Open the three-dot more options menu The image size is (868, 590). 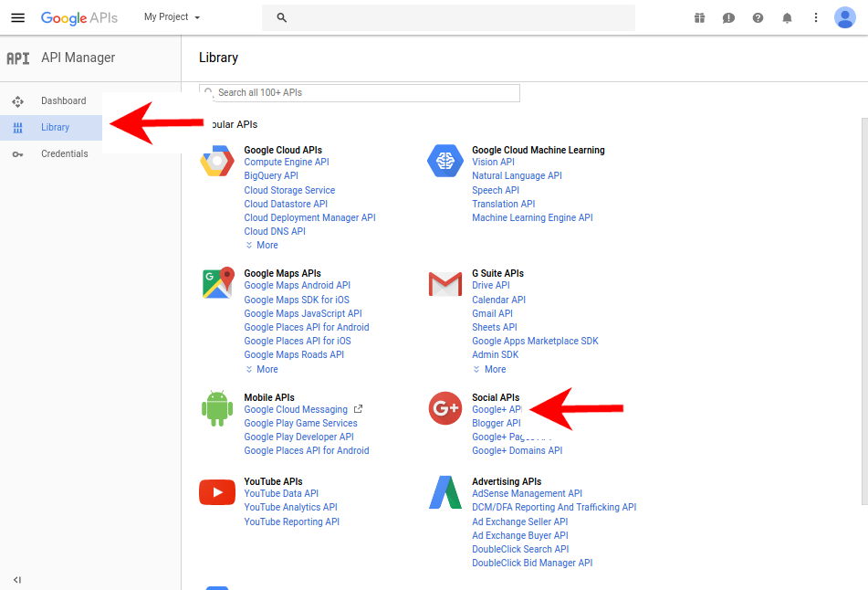(x=815, y=17)
